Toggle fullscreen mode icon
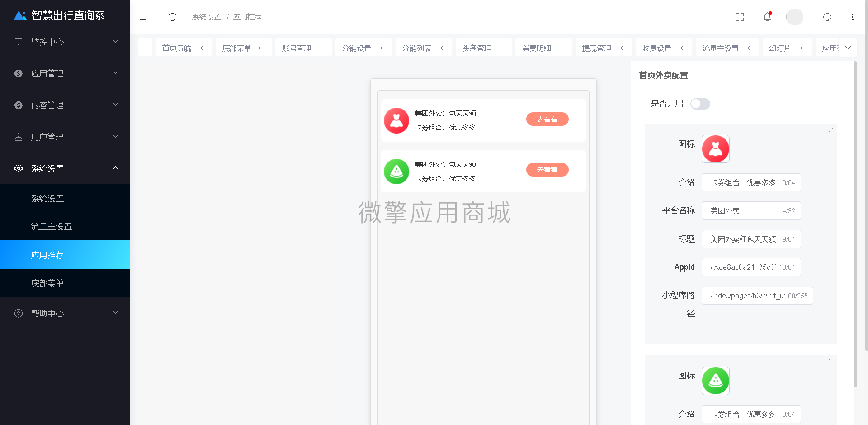 click(x=740, y=17)
